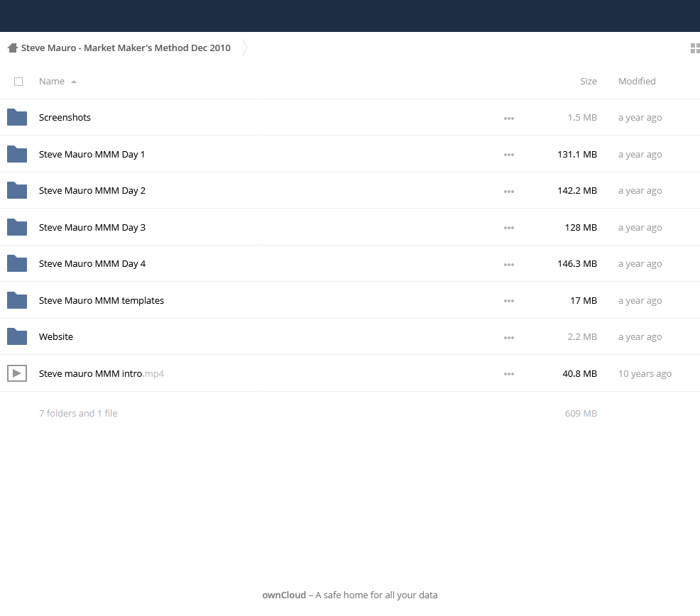Image resolution: width=700 pixels, height=616 pixels.
Task: Click the 17 MB size value
Action: (584, 301)
